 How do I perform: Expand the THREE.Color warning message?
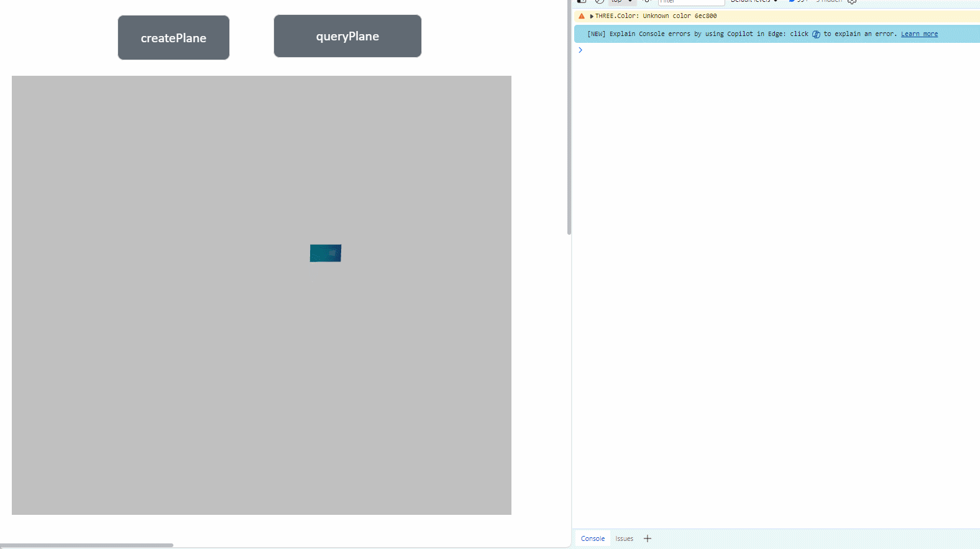[592, 16]
